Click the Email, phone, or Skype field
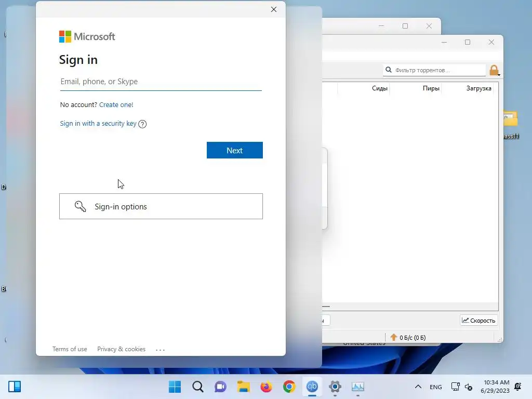 [x=161, y=82]
